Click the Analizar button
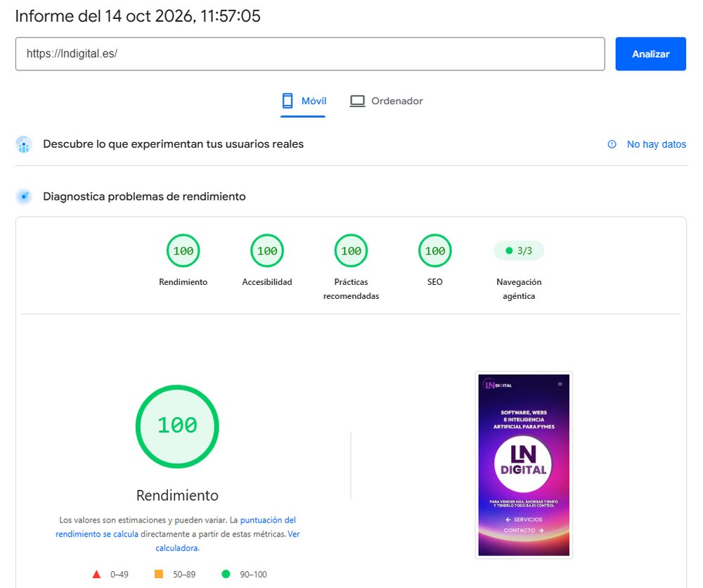Image resolution: width=703 pixels, height=588 pixels. (650, 54)
